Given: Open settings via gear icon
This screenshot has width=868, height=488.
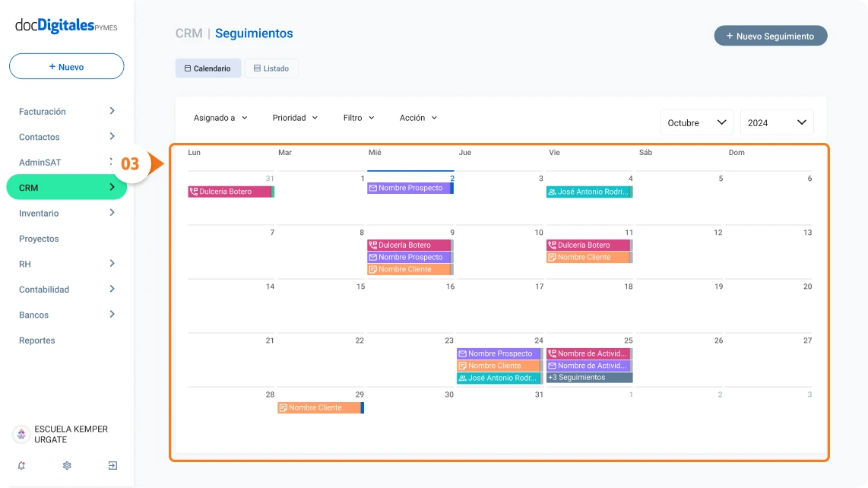Looking at the screenshot, I should [67, 466].
